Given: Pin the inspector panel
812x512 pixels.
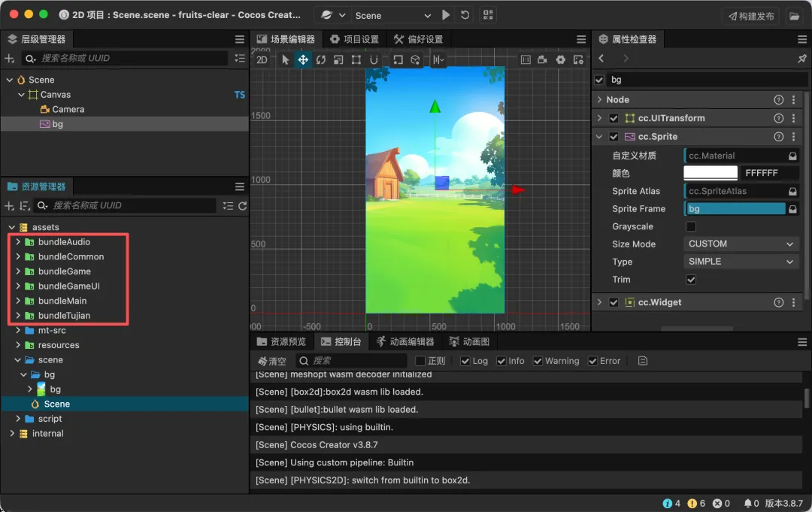Looking at the screenshot, I should [x=801, y=59].
